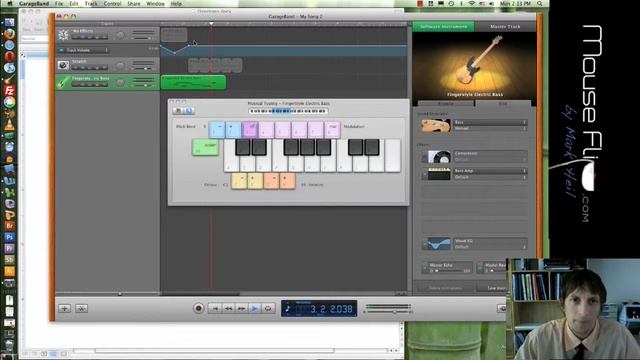
Task: Open Spotlight search in menu bar
Action: pos(540,3)
